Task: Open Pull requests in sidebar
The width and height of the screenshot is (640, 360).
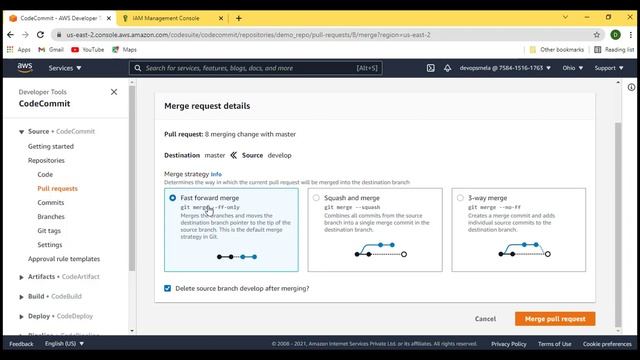Action: point(57,189)
